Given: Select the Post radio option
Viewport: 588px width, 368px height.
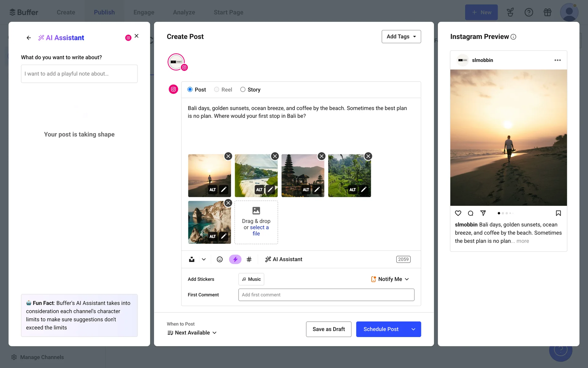Looking at the screenshot, I should 190,90.
